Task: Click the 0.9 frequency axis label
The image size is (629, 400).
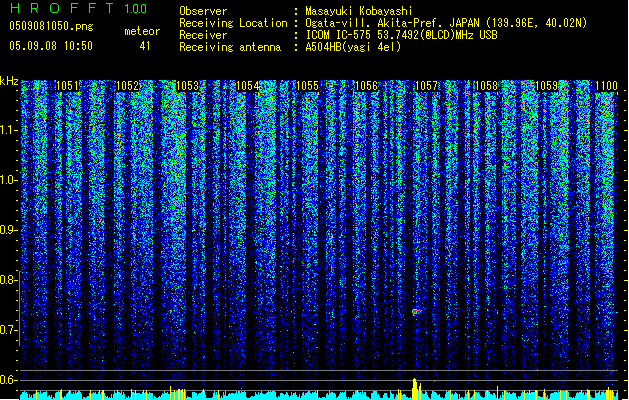Action: pos(8,230)
